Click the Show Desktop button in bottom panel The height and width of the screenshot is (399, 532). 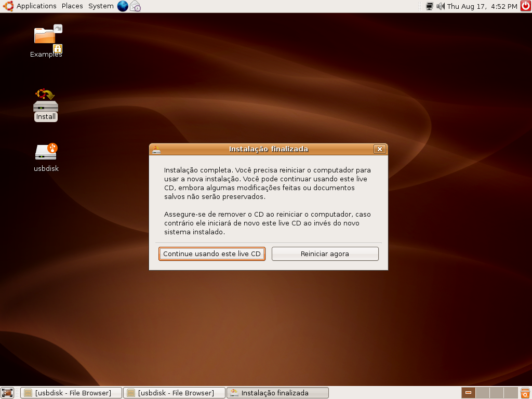7,393
